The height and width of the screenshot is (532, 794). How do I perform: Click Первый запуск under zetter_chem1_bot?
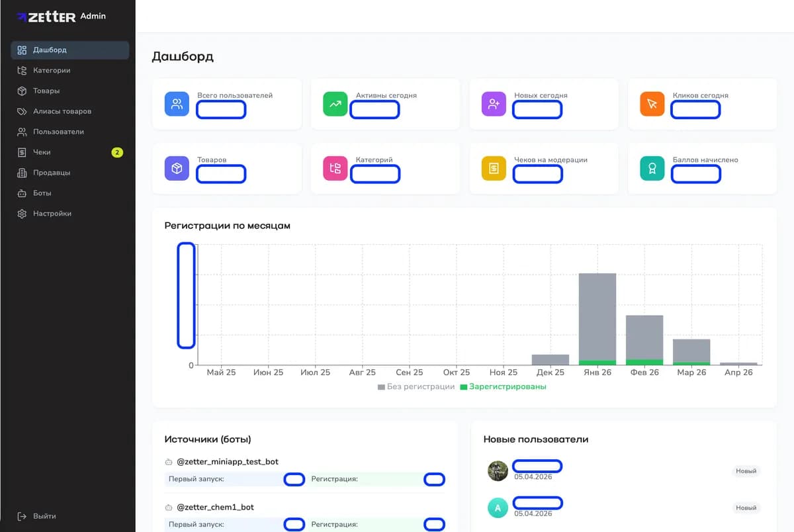[196, 524]
